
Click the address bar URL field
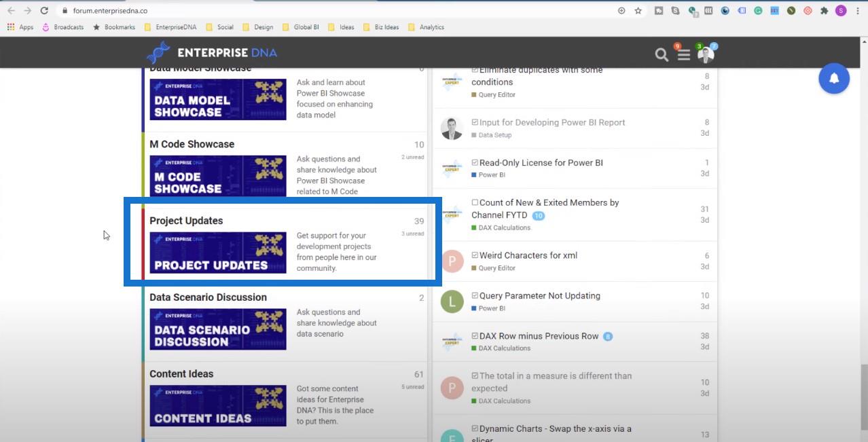336,11
